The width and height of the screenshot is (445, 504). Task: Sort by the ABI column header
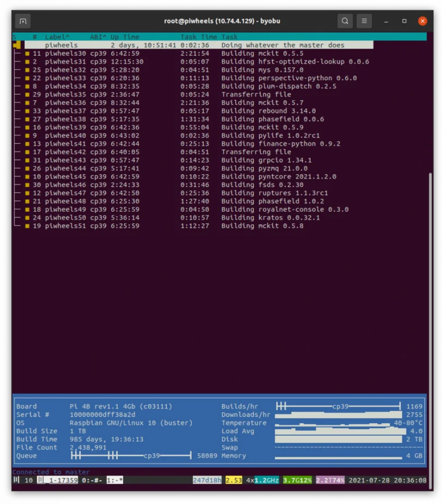(x=98, y=37)
